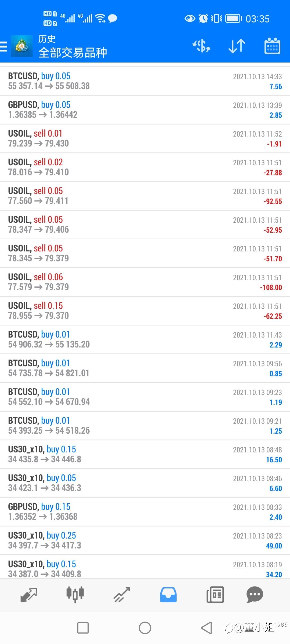Go to the Trade tab arrow icon
290x644 pixels.
(x=122, y=595)
